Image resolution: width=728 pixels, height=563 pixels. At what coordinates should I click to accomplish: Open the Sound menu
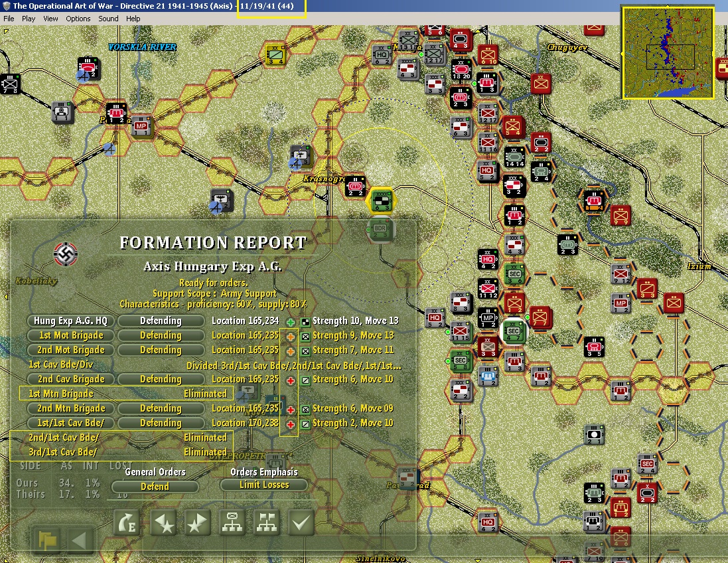(108, 19)
